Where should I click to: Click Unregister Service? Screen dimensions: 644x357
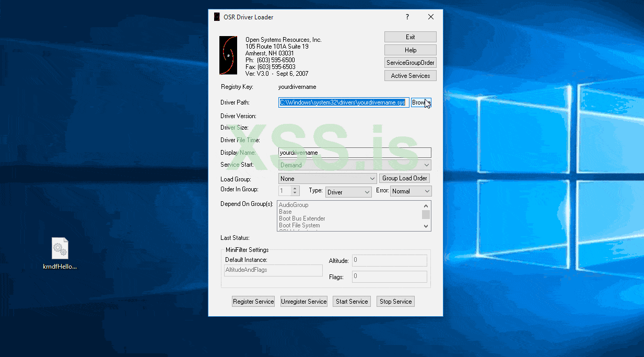pyautogui.click(x=304, y=302)
